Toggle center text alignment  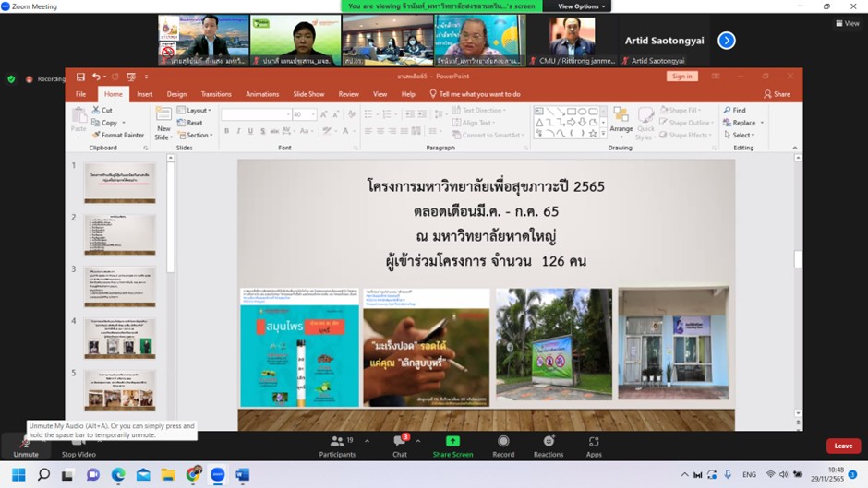pyautogui.click(x=380, y=131)
